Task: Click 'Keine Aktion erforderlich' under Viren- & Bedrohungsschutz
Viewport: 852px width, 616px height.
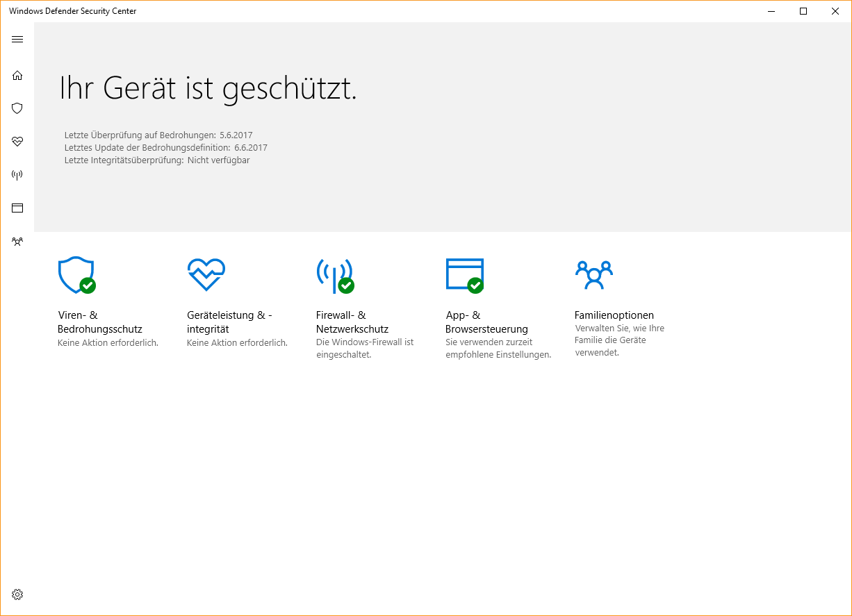Action: coord(108,343)
